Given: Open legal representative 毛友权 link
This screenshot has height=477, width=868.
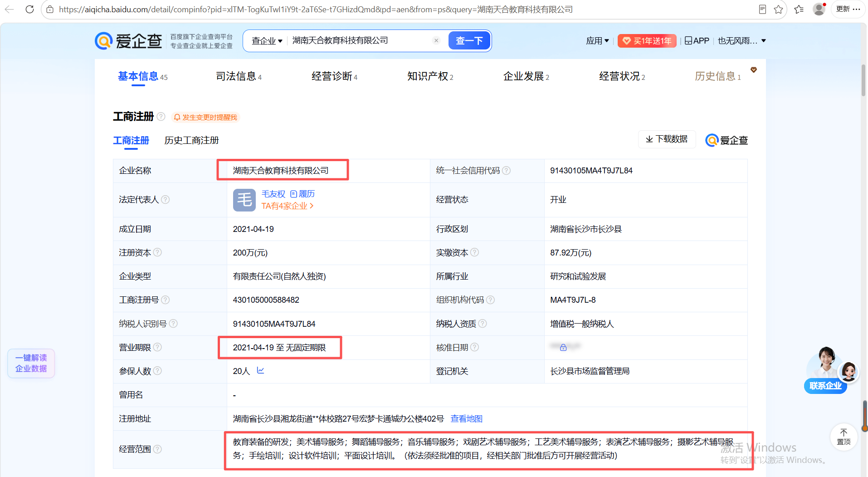Looking at the screenshot, I should click(x=273, y=194).
